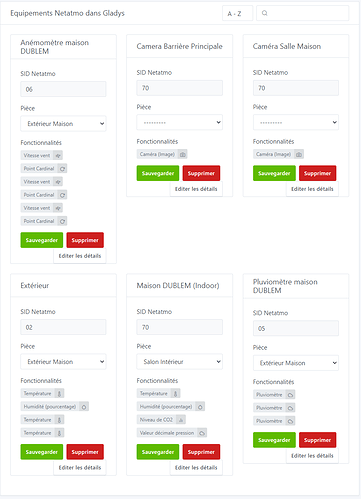
Task: Click the Niveau de CO2 badge icon
Action: (181, 420)
